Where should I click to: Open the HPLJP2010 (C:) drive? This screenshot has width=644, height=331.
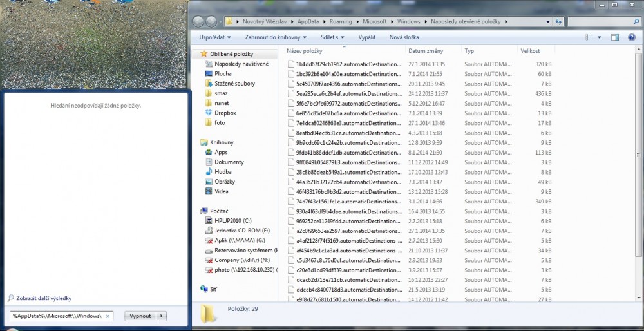[232, 221]
